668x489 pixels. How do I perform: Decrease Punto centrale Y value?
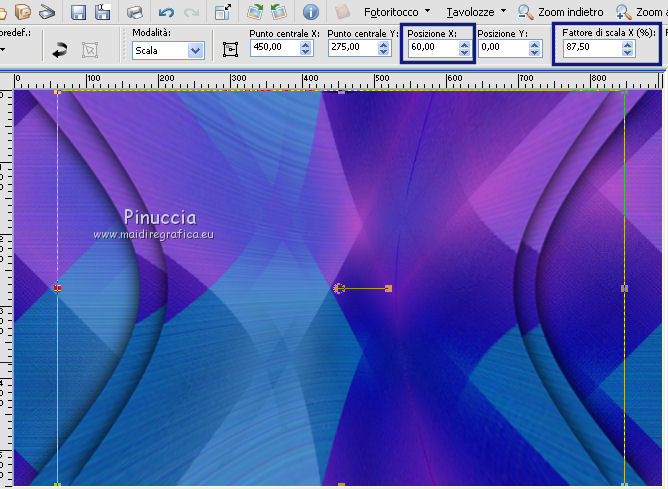click(x=383, y=52)
